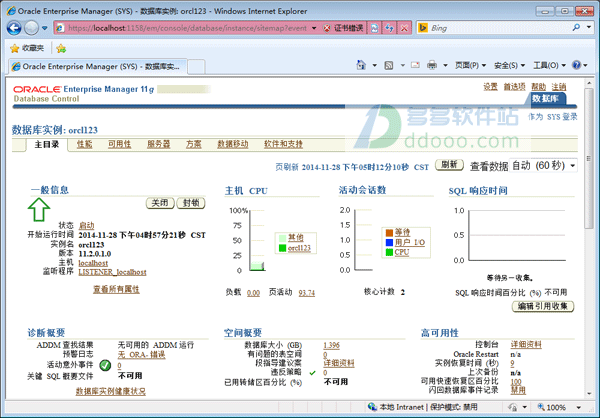Click the green check icon beside 活动意外事件
Viewport: 600px width, 418px height.
[x=105, y=365]
